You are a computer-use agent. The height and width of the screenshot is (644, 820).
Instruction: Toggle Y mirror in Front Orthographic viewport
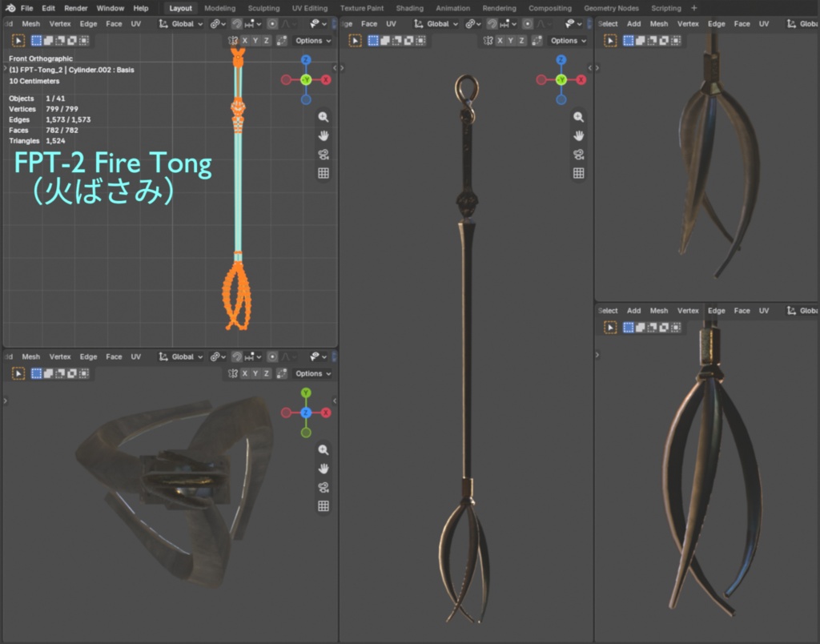pyautogui.click(x=255, y=40)
